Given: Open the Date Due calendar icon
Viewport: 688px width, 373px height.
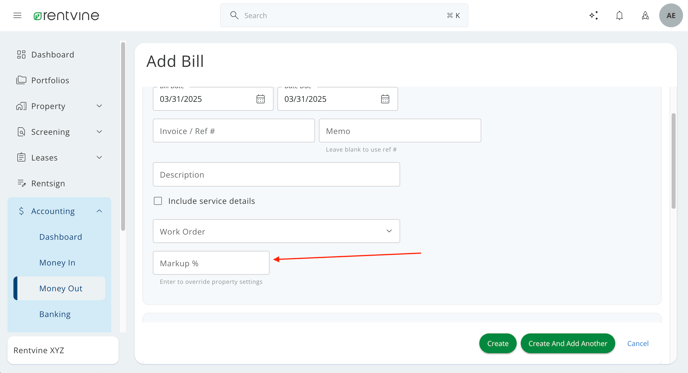Looking at the screenshot, I should [385, 99].
